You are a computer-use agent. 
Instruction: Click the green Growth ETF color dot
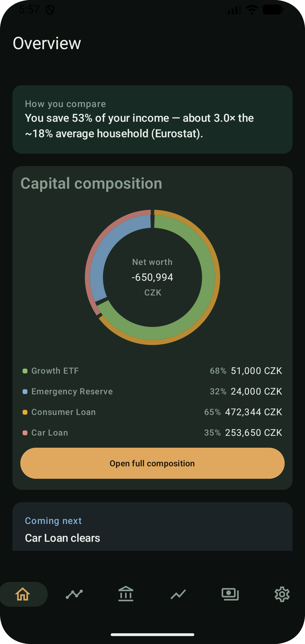click(25, 371)
